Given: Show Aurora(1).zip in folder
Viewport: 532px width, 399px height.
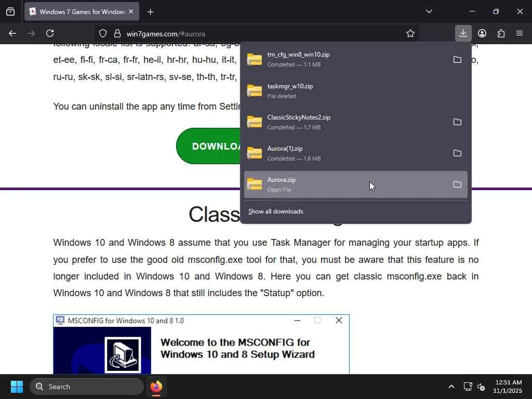Looking at the screenshot, I should [457, 153].
